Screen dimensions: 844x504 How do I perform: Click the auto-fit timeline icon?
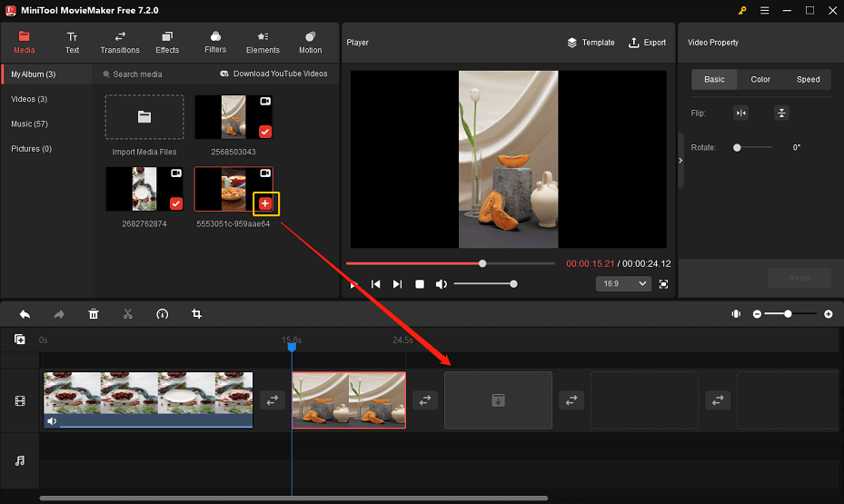tap(736, 313)
